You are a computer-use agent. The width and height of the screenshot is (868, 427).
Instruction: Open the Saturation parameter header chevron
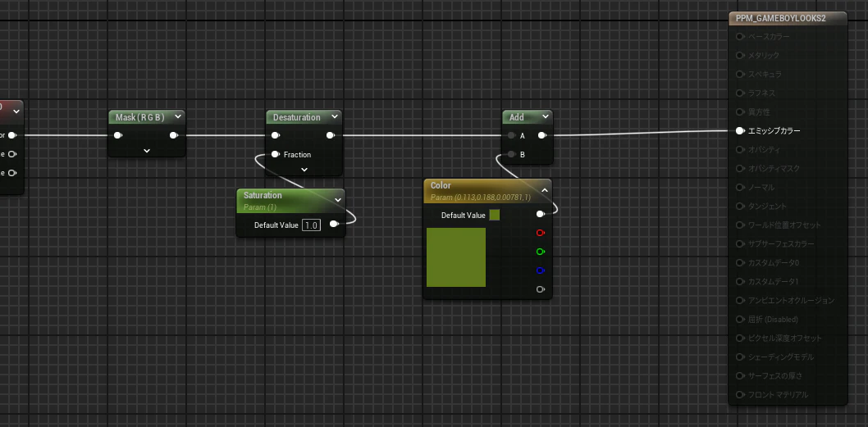pyautogui.click(x=338, y=200)
